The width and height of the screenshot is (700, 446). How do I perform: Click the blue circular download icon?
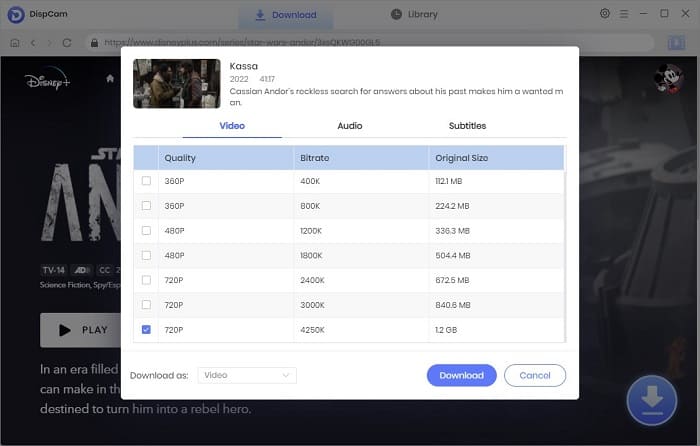tap(652, 400)
